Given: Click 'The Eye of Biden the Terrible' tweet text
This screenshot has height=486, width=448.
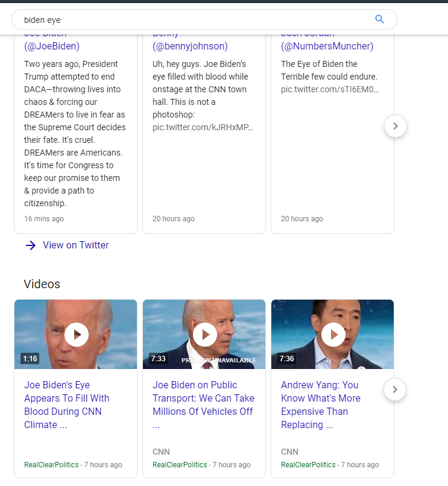Looking at the screenshot, I should [329, 71].
